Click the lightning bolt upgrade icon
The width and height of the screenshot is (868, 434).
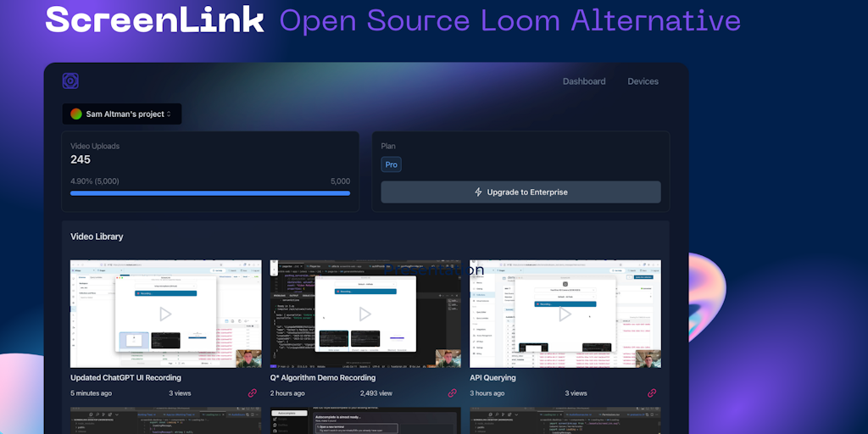click(x=478, y=192)
